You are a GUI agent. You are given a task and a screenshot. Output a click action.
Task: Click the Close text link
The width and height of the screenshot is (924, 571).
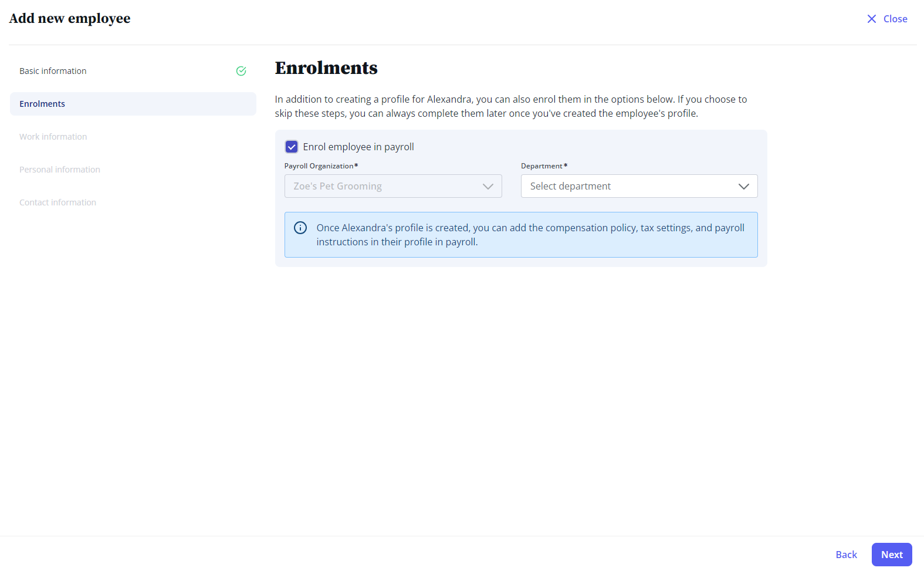pos(895,19)
